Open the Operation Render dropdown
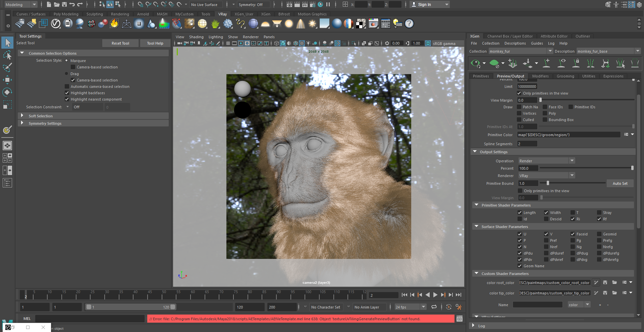The image size is (644, 332). (x=547, y=161)
